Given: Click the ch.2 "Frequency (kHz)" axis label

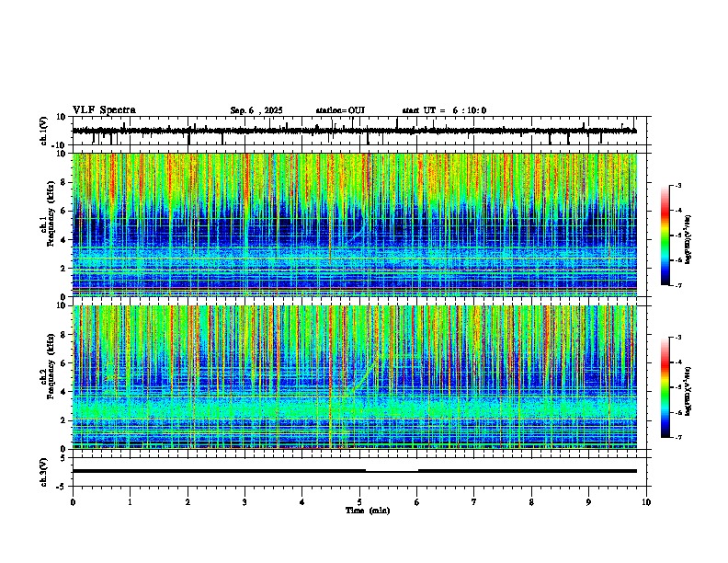Looking at the screenshot, I should click(x=51, y=366).
